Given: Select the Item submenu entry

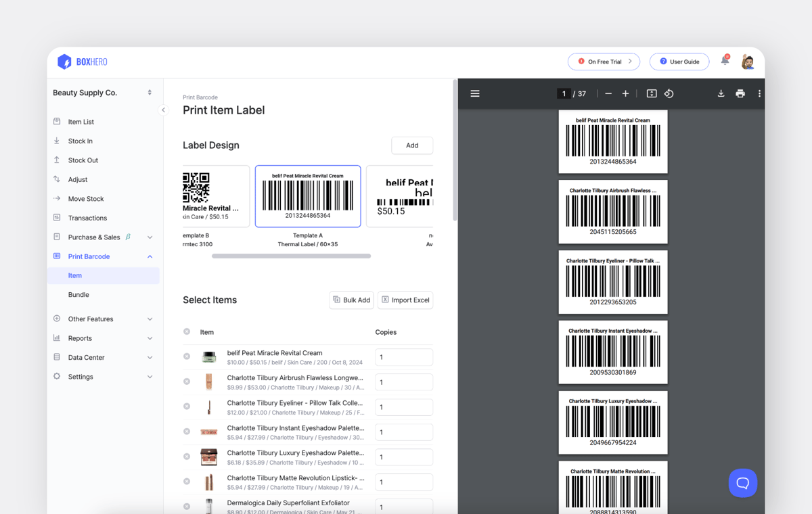Looking at the screenshot, I should (104, 275).
